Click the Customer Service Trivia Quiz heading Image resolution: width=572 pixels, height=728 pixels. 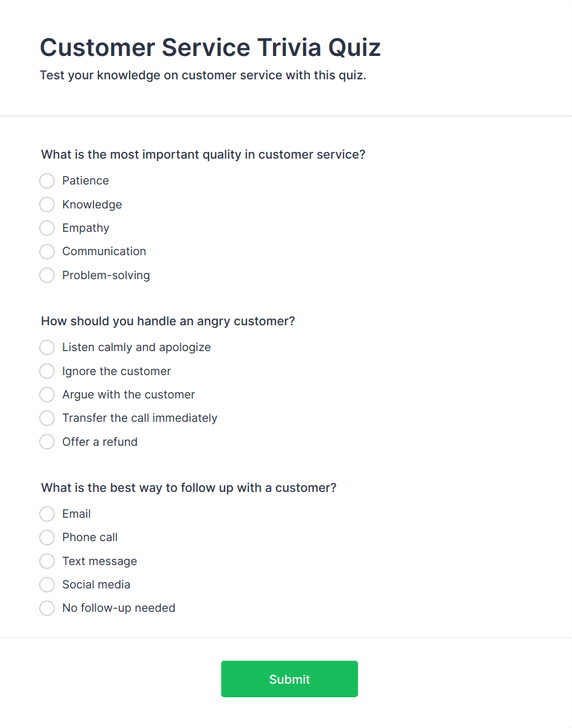[x=210, y=47]
